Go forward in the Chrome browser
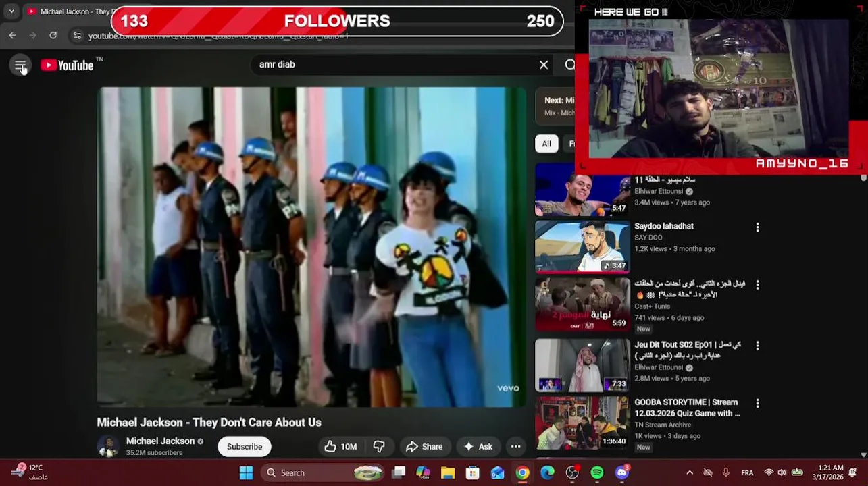The height and width of the screenshot is (486, 868). tap(32, 35)
